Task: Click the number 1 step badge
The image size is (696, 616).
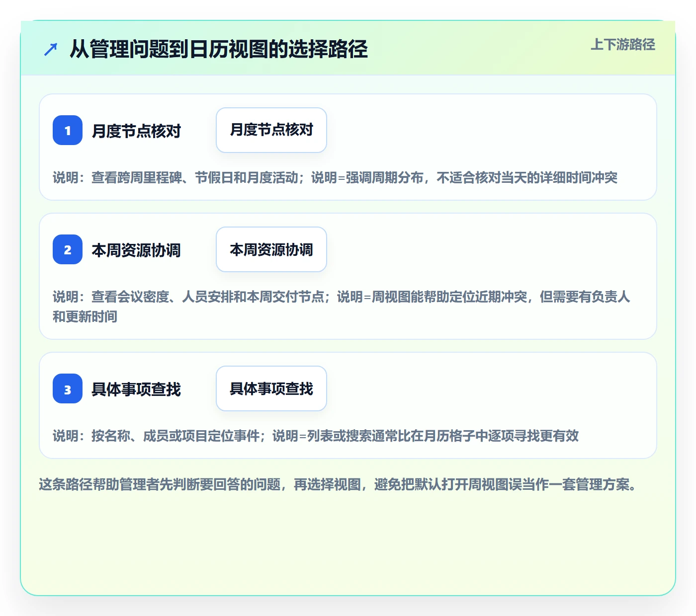Action: pos(68,130)
